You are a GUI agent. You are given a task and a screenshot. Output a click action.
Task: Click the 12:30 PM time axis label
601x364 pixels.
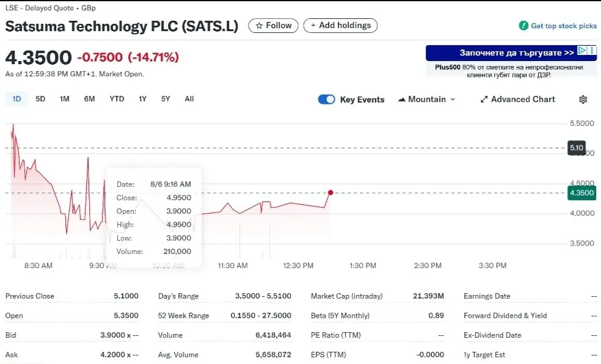pos(298,265)
